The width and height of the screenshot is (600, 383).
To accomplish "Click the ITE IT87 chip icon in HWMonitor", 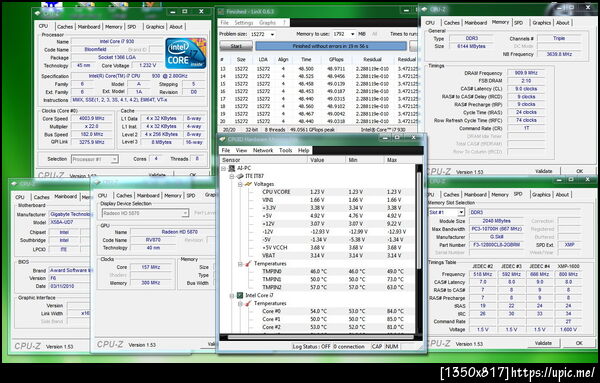I will 240,176.
